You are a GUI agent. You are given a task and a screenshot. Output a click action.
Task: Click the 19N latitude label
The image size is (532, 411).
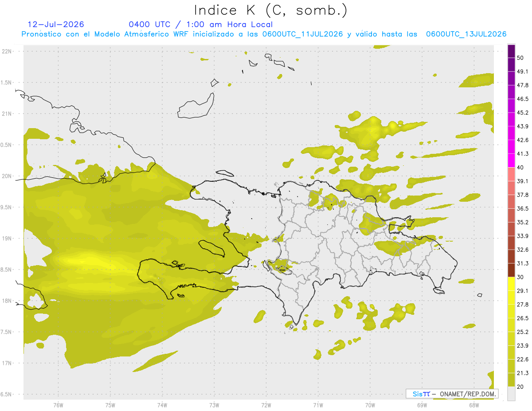[x=7, y=238]
